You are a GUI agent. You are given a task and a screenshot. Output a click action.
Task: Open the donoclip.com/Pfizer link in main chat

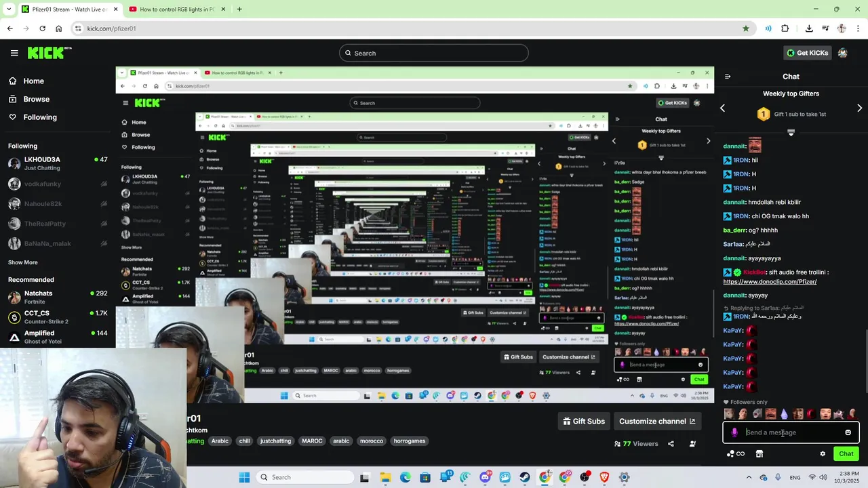pyautogui.click(x=770, y=282)
